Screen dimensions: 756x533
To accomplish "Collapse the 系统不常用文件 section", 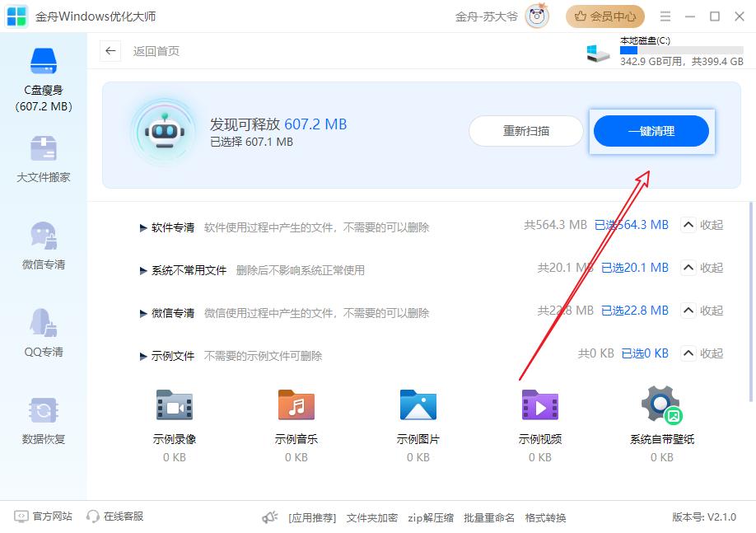I will pyautogui.click(x=702, y=268).
